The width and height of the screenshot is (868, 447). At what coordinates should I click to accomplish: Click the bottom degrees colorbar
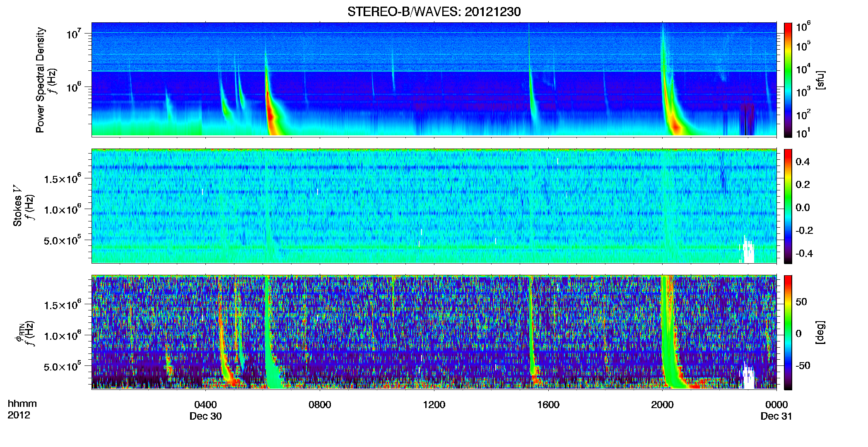click(x=788, y=332)
